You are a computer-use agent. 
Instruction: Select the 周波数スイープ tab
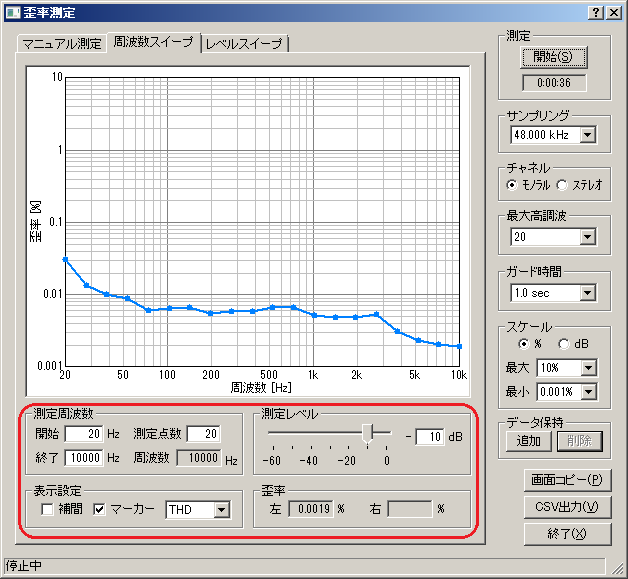coord(153,42)
